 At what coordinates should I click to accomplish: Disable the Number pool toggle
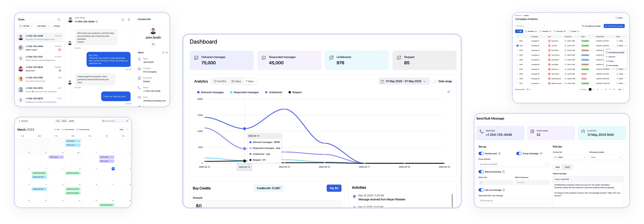[481, 154]
